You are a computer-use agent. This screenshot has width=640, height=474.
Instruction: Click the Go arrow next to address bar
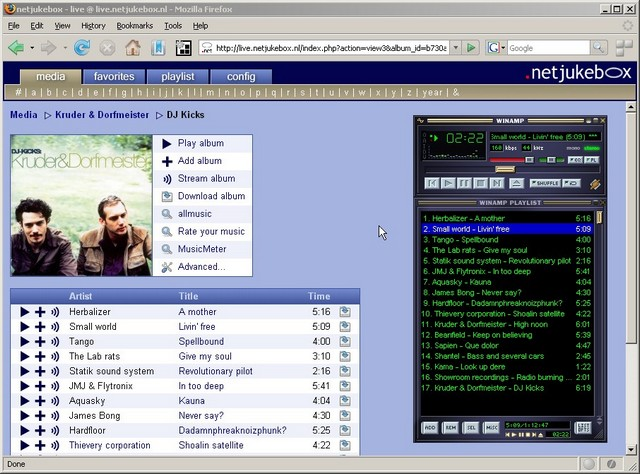pyautogui.click(x=471, y=48)
